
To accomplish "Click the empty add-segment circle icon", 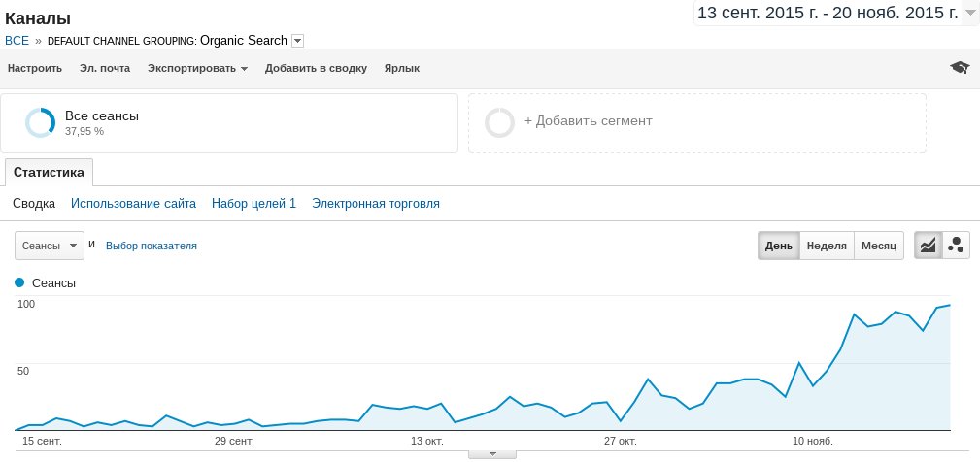I will 499,122.
